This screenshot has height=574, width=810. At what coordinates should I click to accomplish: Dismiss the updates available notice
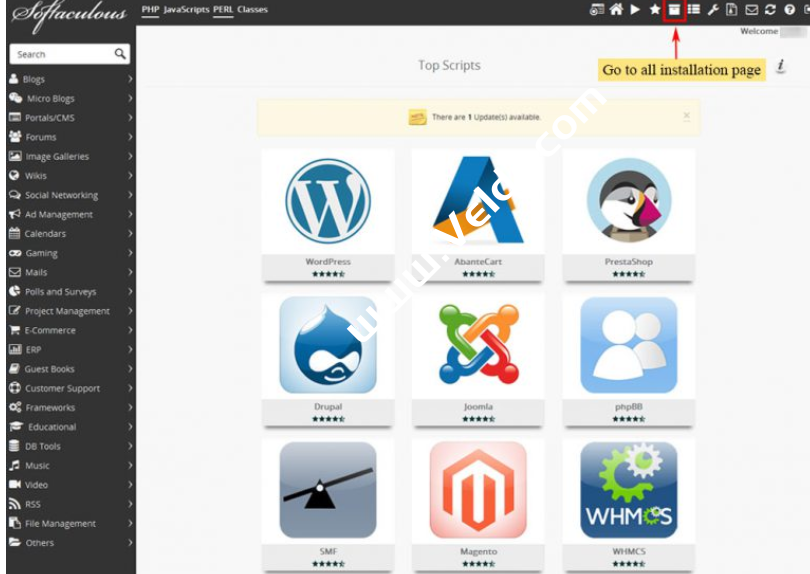pyautogui.click(x=686, y=116)
